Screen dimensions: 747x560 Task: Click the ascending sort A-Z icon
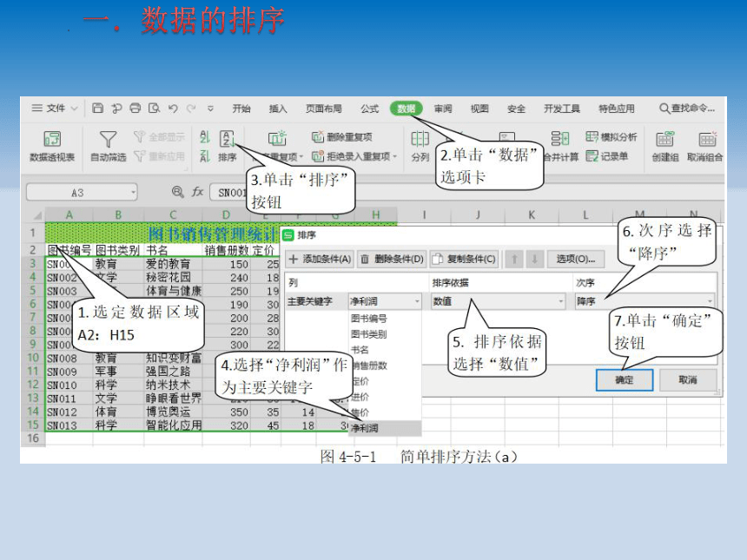pyautogui.click(x=205, y=137)
